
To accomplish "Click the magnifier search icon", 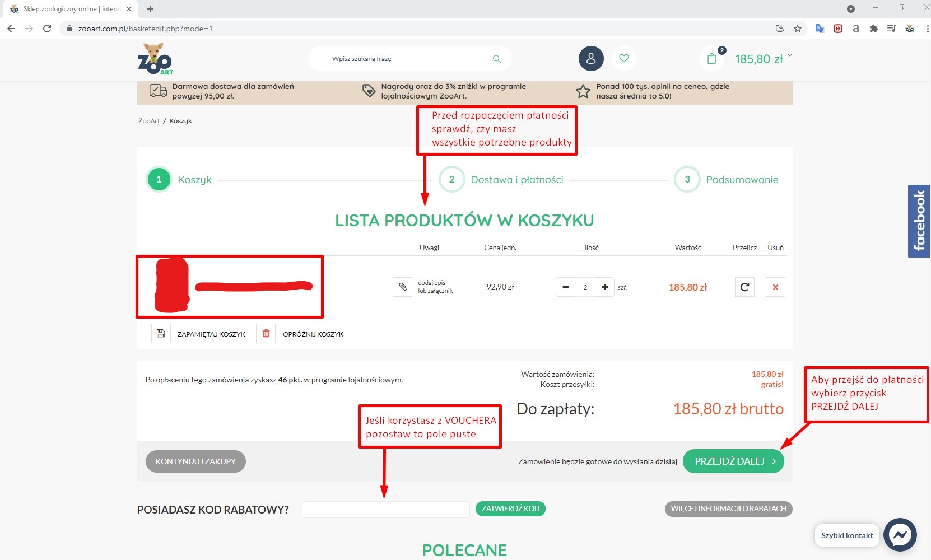I will pos(496,59).
